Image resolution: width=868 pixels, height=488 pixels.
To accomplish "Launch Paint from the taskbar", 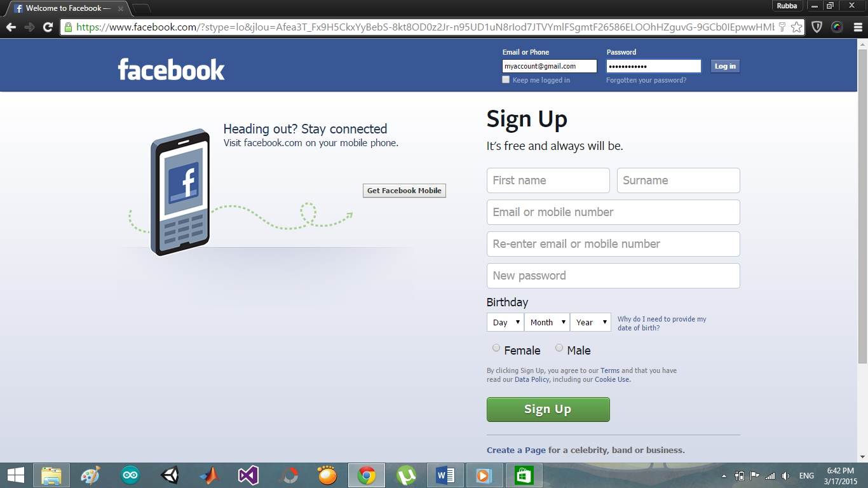I will click(91, 475).
